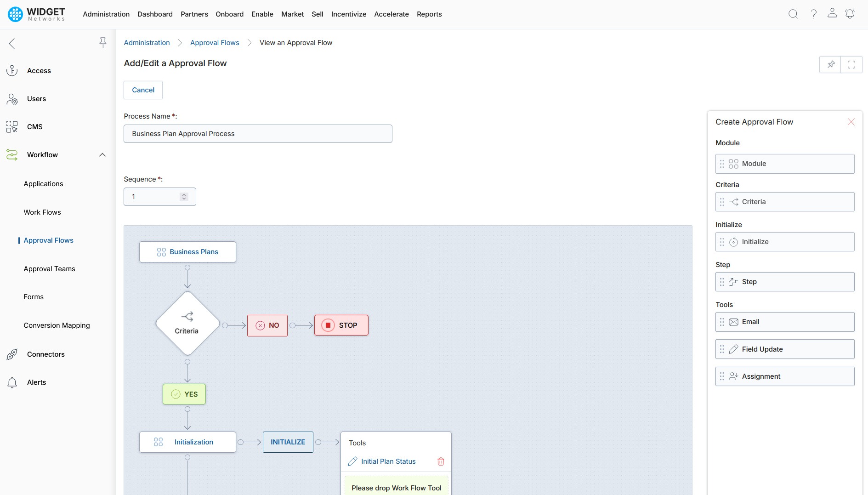Screen dimensions: 868x495
Task: Open the user profile icon
Action: coord(832,13)
